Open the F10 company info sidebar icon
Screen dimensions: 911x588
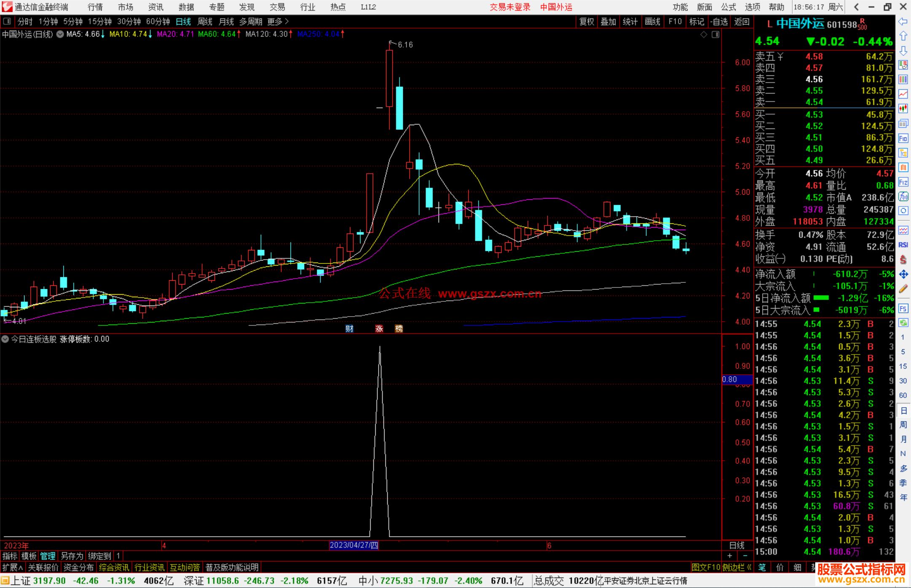pos(903,138)
